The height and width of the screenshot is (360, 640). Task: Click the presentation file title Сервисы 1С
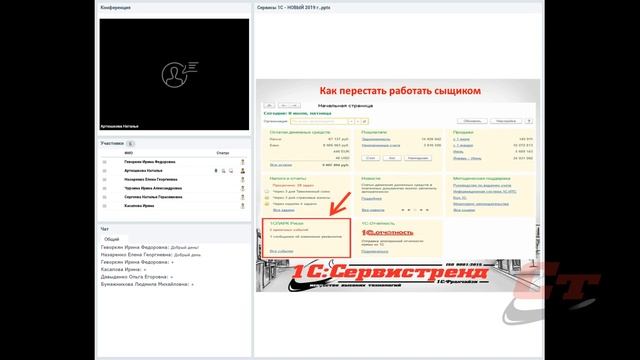pyautogui.click(x=293, y=8)
